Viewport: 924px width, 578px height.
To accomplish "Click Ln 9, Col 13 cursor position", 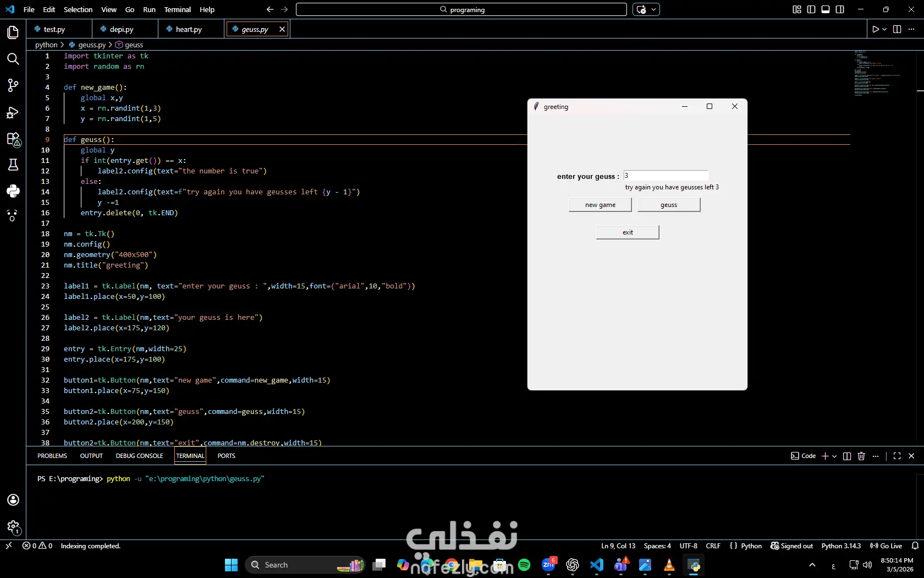I will point(618,546).
